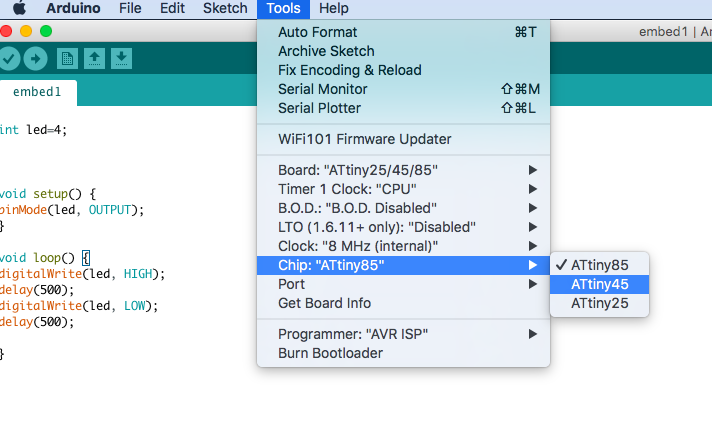This screenshot has width=712, height=441.
Task: Open the Arduino application menu
Action: [x=73, y=8]
